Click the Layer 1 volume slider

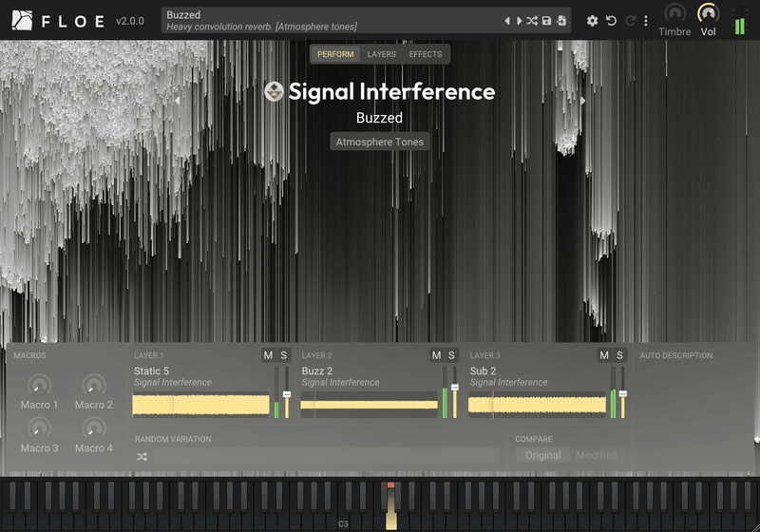(287, 392)
